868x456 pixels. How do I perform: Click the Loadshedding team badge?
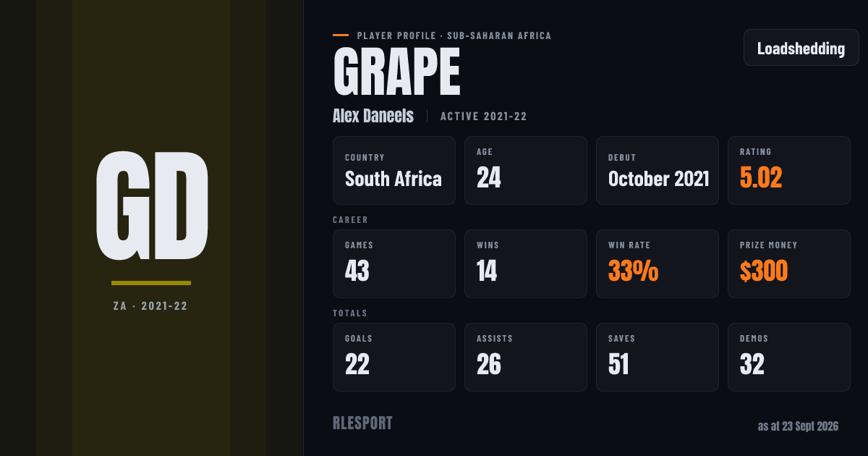pos(801,48)
